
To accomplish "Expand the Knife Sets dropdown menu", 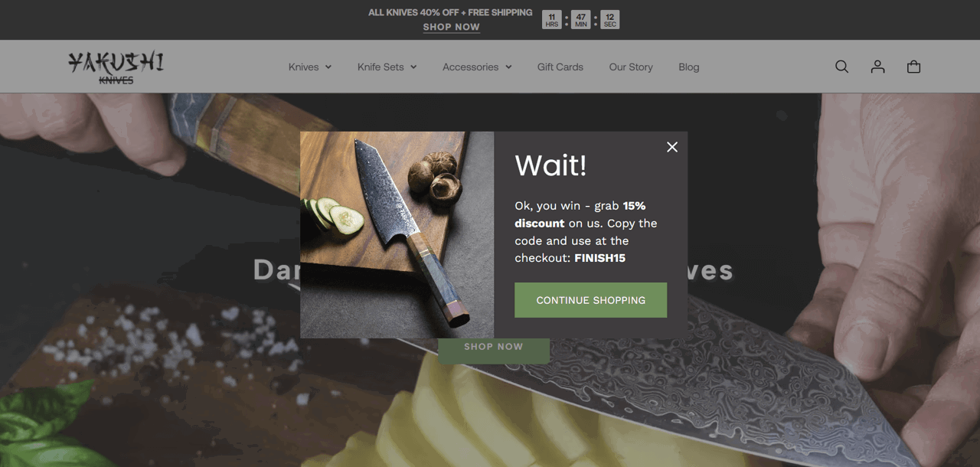I will (387, 67).
